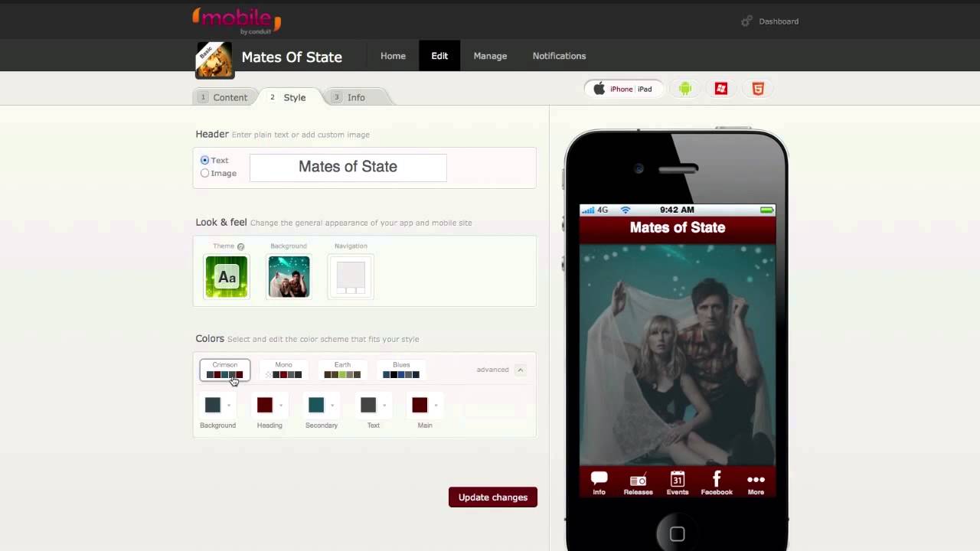Expand Text color dropdown arrow
Viewport: 980px width, 551px height.
point(384,406)
